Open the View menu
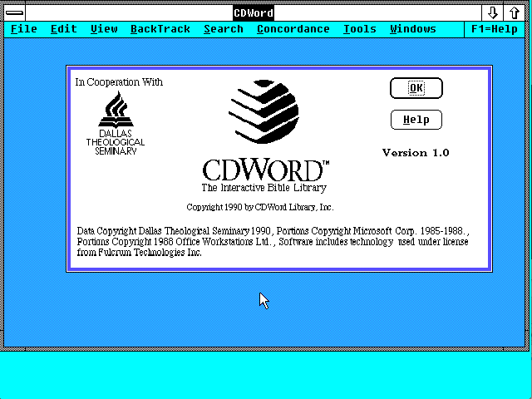This screenshot has height=399, width=532. pyautogui.click(x=104, y=29)
